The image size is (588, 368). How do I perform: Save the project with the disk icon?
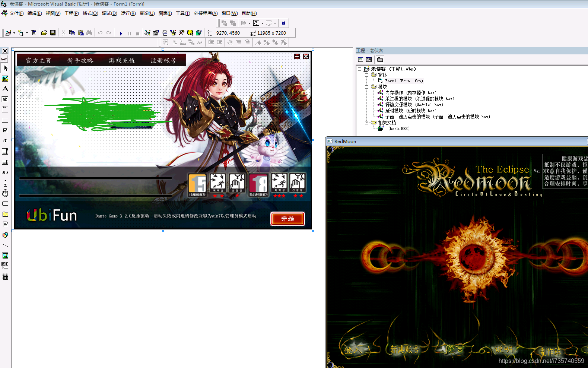pyautogui.click(x=53, y=33)
